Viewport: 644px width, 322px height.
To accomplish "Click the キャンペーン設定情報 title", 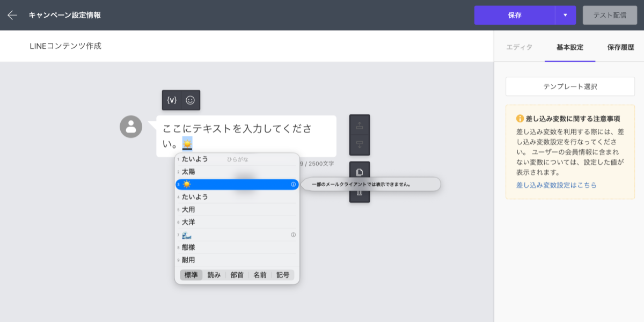I will 65,15.
